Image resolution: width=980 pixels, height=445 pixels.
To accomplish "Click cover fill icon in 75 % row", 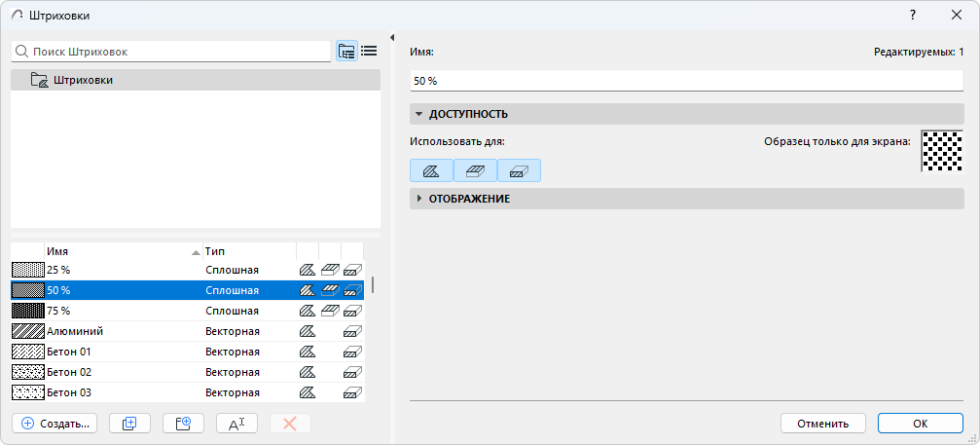I will coord(330,311).
